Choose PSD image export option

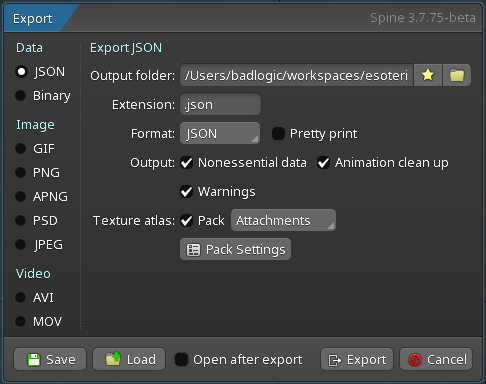(21, 220)
